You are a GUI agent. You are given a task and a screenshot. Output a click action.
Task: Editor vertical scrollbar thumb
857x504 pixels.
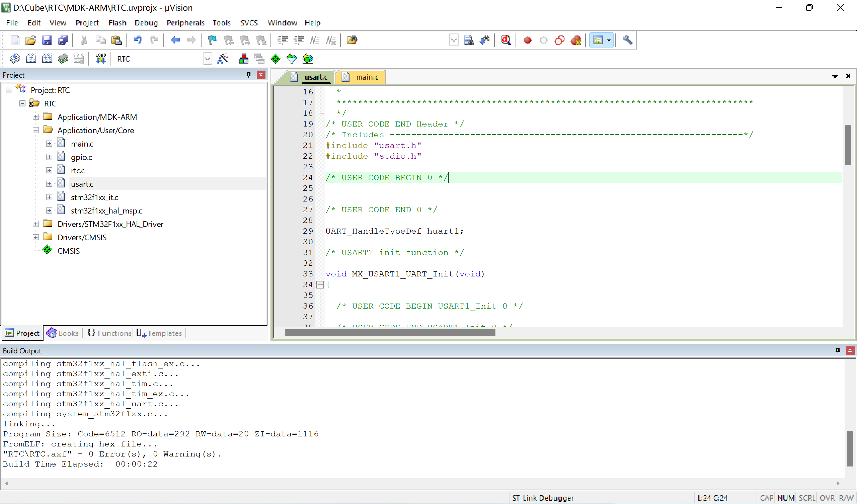tap(848, 145)
